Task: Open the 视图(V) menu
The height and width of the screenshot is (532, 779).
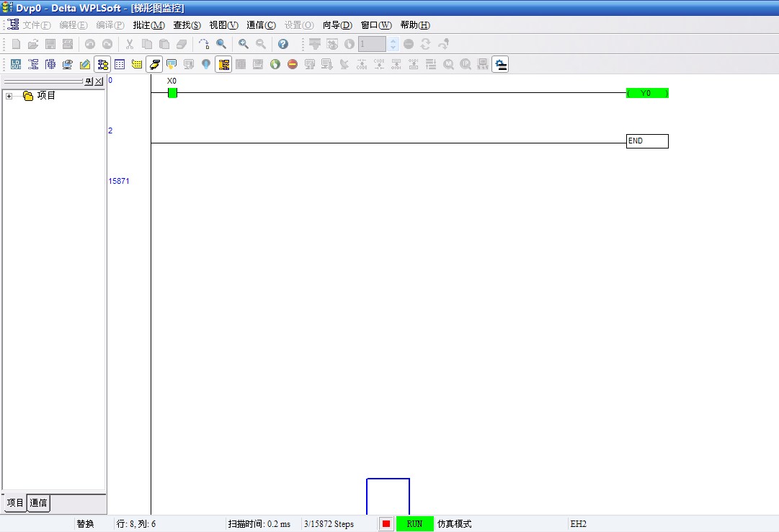Action: [223, 25]
